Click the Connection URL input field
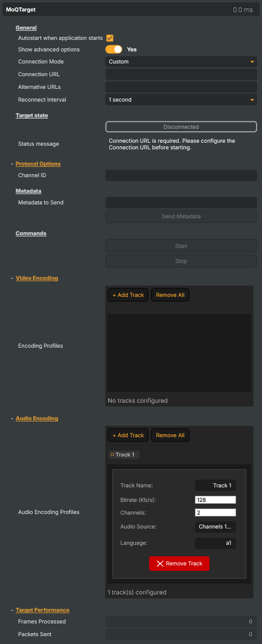The image size is (262, 644). point(181,74)
